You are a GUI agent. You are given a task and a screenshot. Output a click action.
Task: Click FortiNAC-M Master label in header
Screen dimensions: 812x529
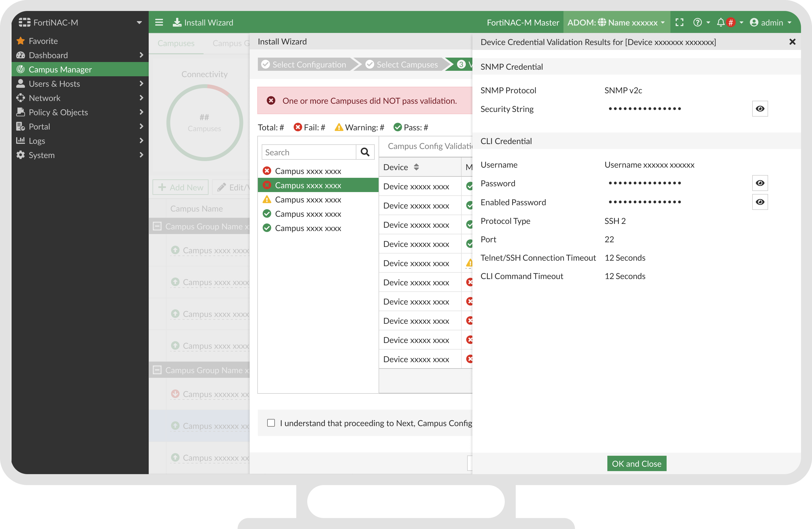pyautogui.click(x=523, y=22)
